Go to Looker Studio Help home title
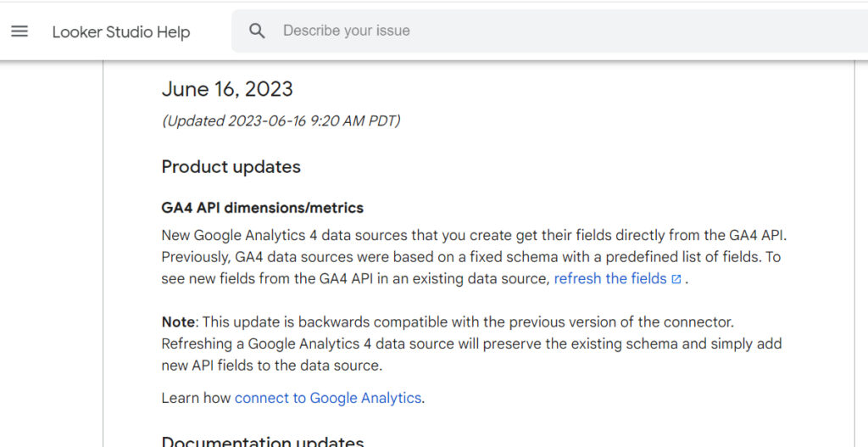Viewport: 868px width, 447px height. tap(121, 32)
